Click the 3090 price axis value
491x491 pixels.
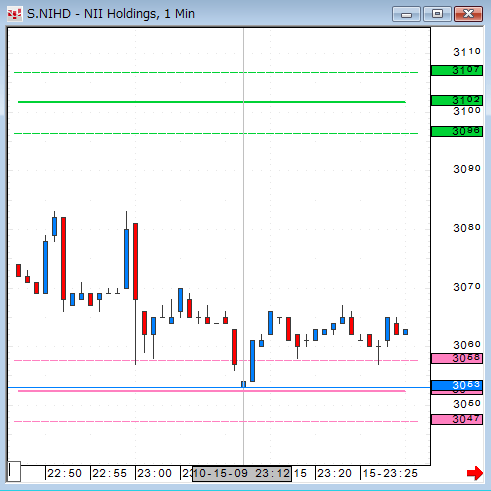(467, 169)
